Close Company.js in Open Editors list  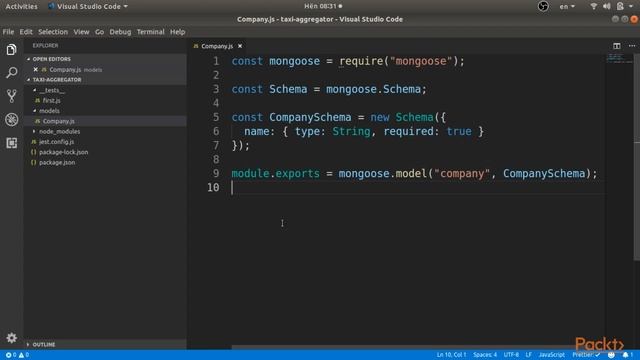[x=36, y=70]
